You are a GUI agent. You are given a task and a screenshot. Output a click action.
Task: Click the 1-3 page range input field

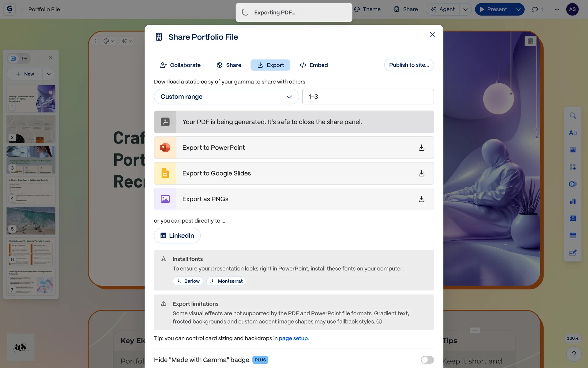pos(367,97)
